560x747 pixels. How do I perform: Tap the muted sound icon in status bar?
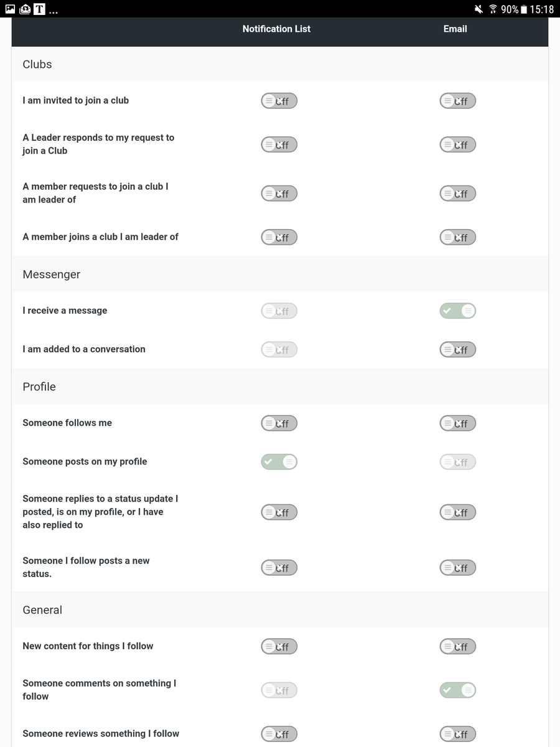tap(478, 9)
